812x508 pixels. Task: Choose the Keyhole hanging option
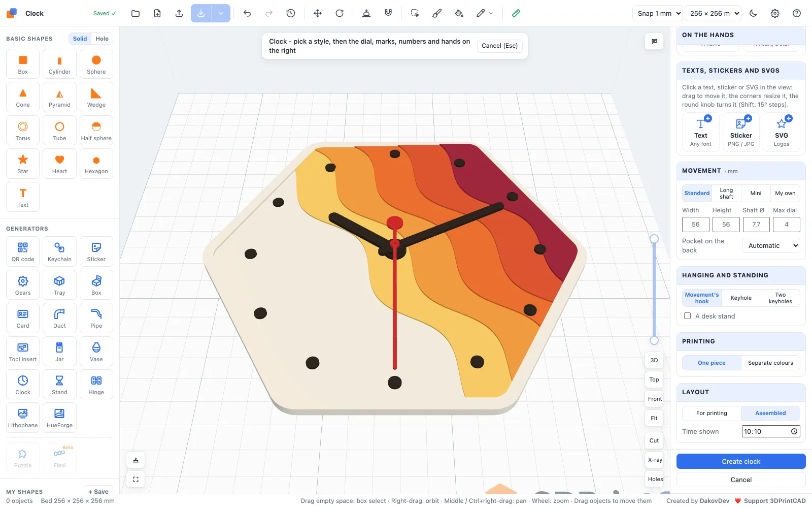point(741,298)
